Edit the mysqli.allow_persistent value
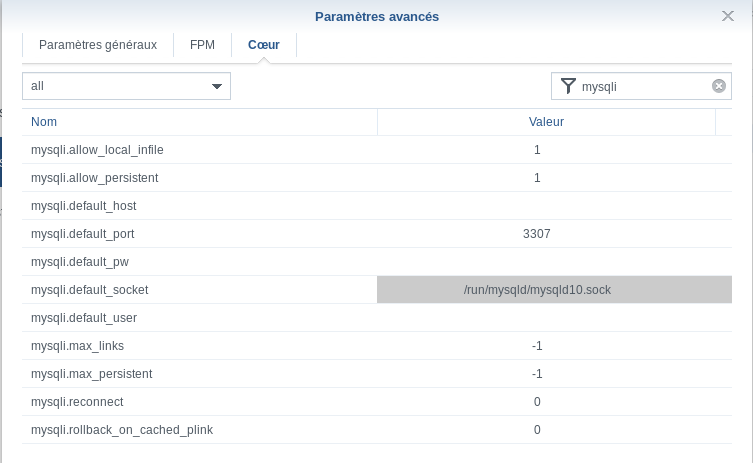 tap(537, 178)
